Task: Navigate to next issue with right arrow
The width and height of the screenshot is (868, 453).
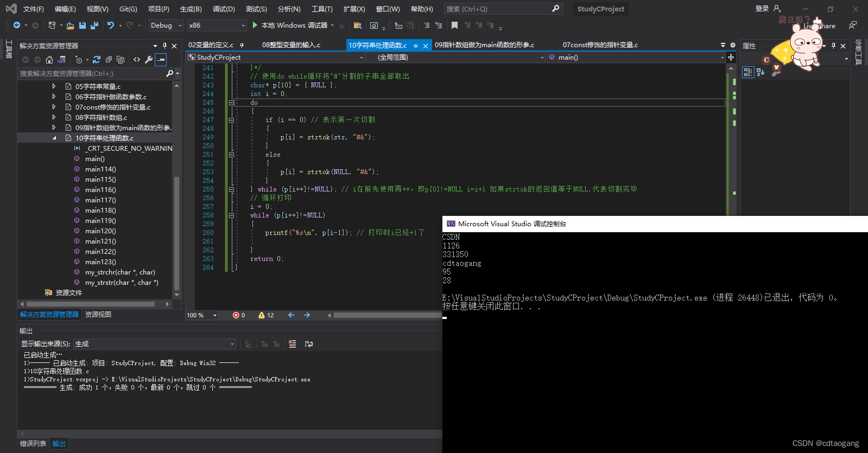Action: (307, 315)
